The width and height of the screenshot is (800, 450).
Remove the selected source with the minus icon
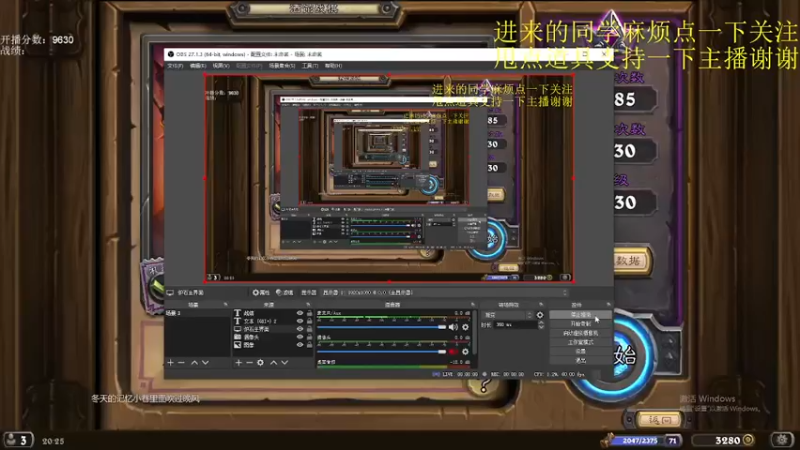[x=249, y=363]
